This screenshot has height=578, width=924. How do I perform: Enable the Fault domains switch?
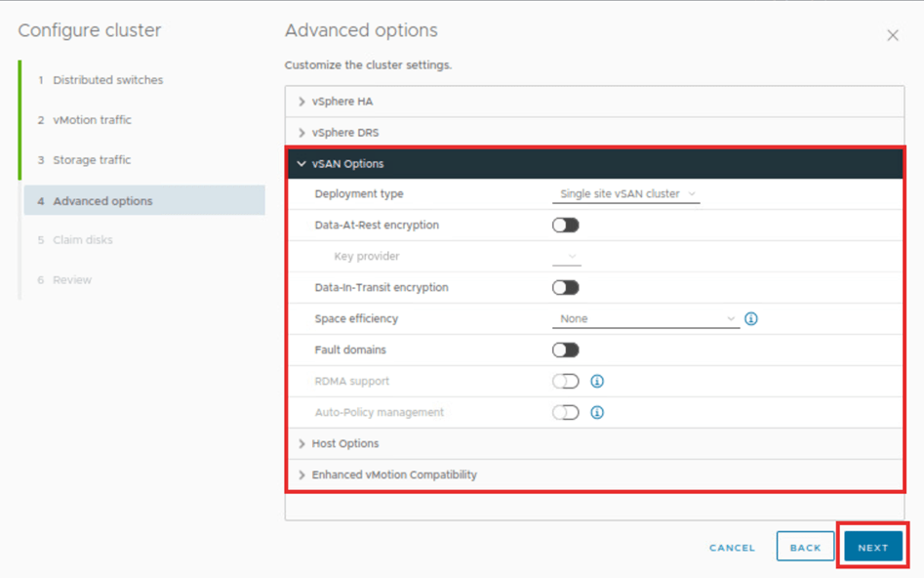(x=565, y=351)
